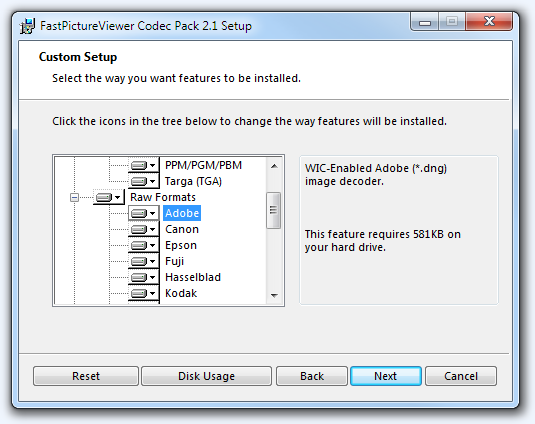The width and height of the screenshot is (535, 424).
Task: Select the Hasselblad raw codec entry
Action: 193,277
